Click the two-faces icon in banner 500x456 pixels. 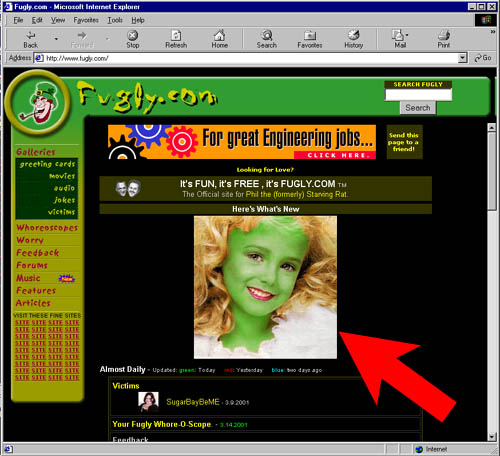[x=128, y=189]
